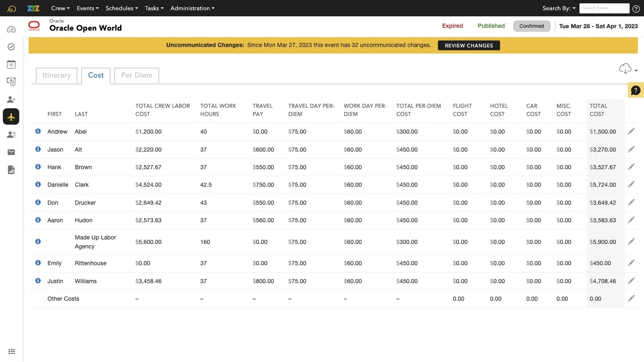Click travel pay $800.00 for Justin Williams

click(263, 281)
